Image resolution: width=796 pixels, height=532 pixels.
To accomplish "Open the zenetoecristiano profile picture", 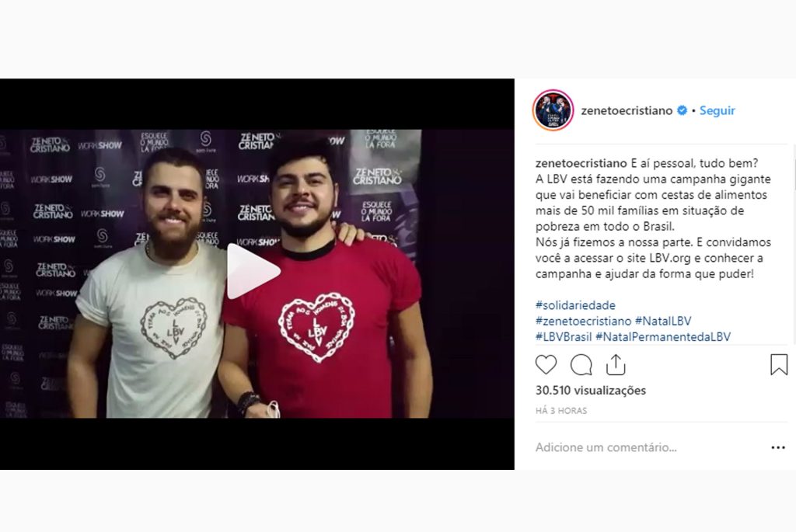I will click(x=553, y=110).
